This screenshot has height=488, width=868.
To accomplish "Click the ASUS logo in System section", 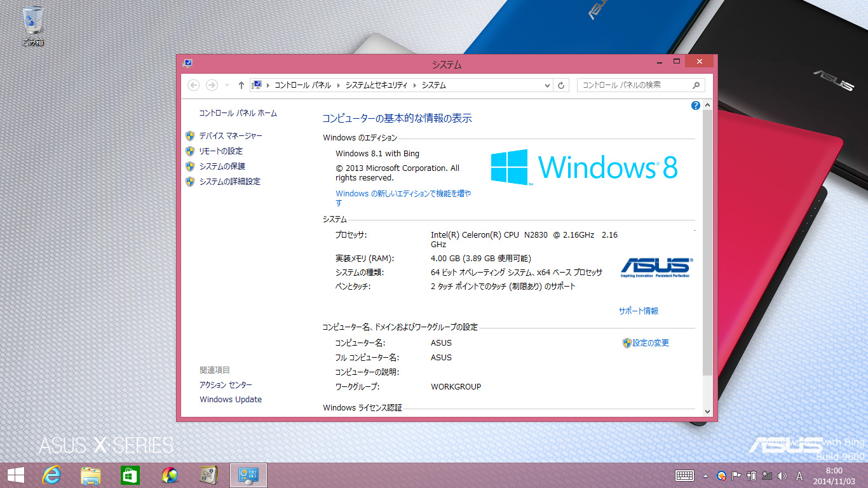I will pyautogui.click(x=656, y=267).
